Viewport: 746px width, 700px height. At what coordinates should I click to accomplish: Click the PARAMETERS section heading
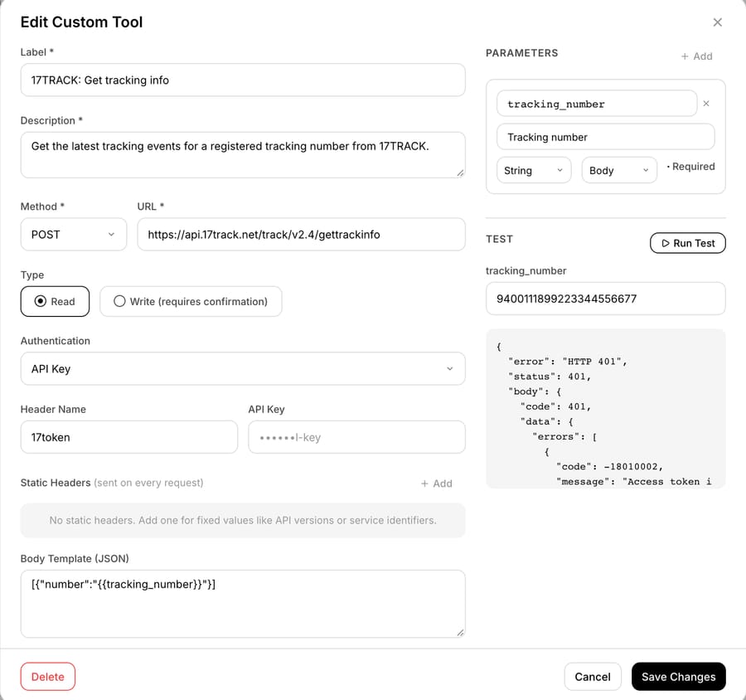pyautogui.click(x=521, y=53)
